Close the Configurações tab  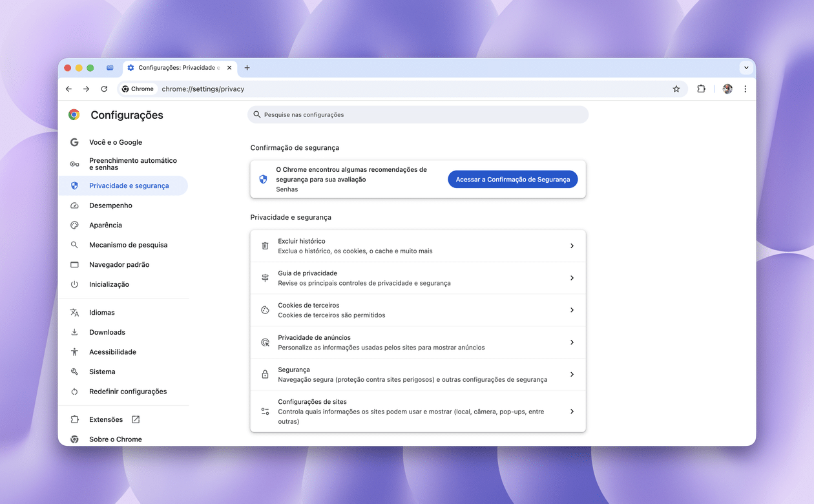click(x=229, y=68)
